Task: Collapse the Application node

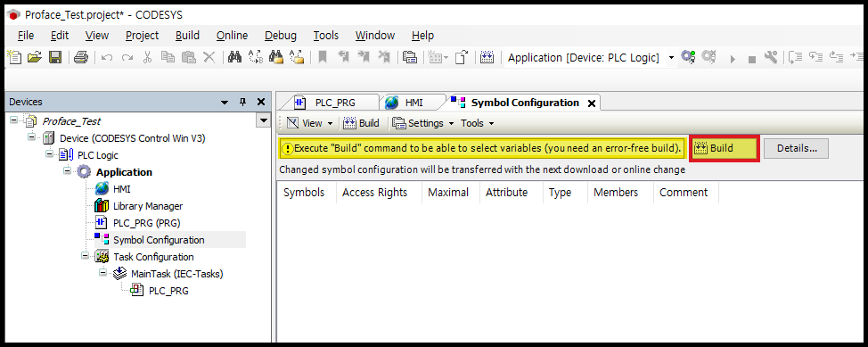Action: click(x=67, y=171)
